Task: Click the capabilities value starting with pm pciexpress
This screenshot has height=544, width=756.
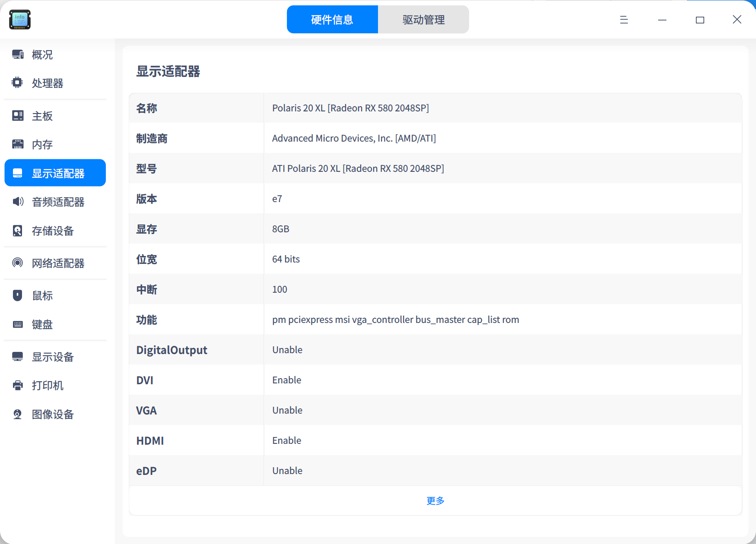Action: [396, 319]
